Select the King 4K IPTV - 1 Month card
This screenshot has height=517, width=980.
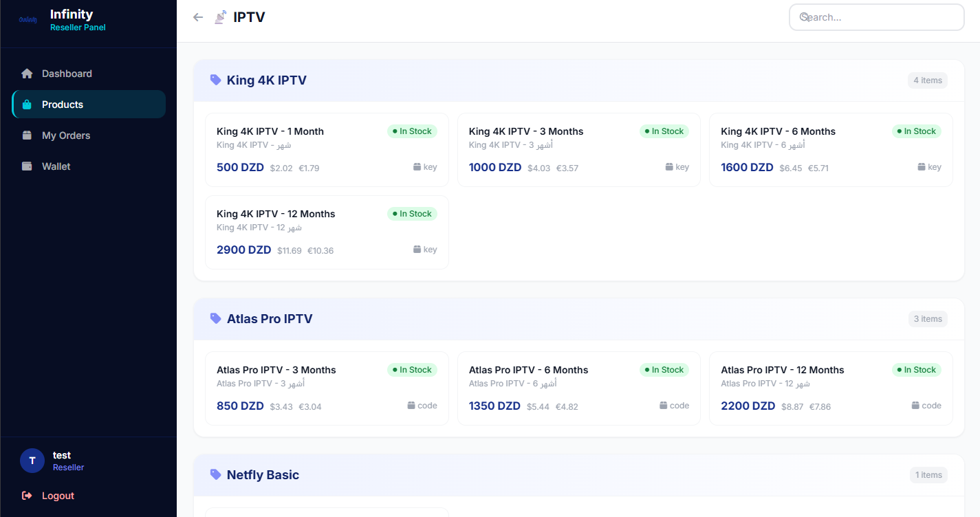pos(327,150)
